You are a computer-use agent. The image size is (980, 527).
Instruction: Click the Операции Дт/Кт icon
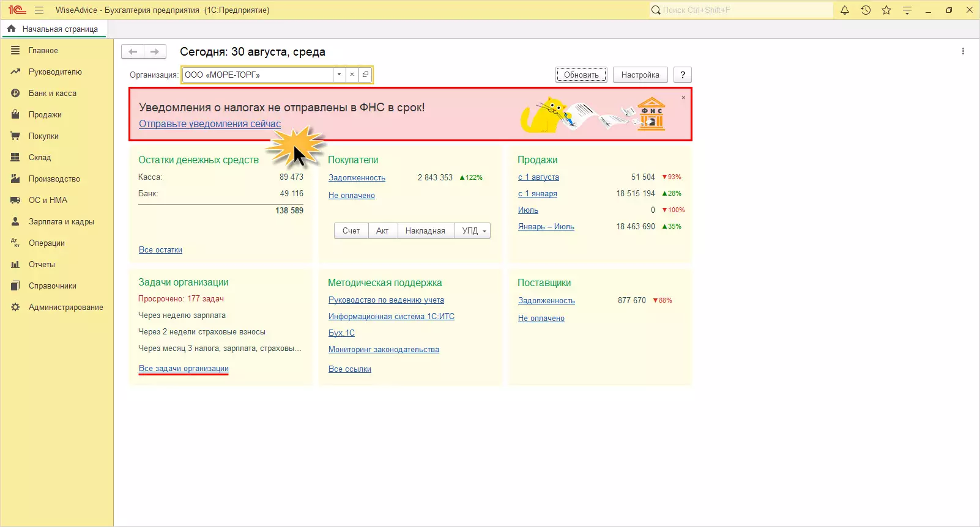[x=15, y=243]
